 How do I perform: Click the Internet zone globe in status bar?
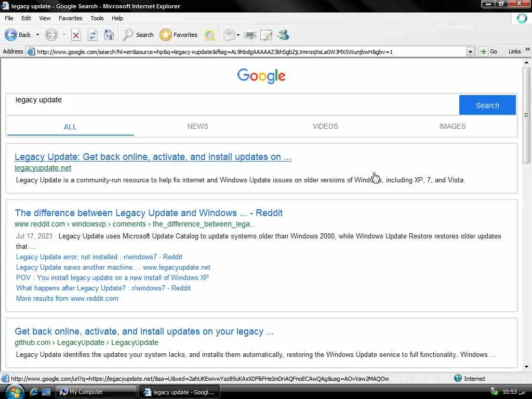458,378
